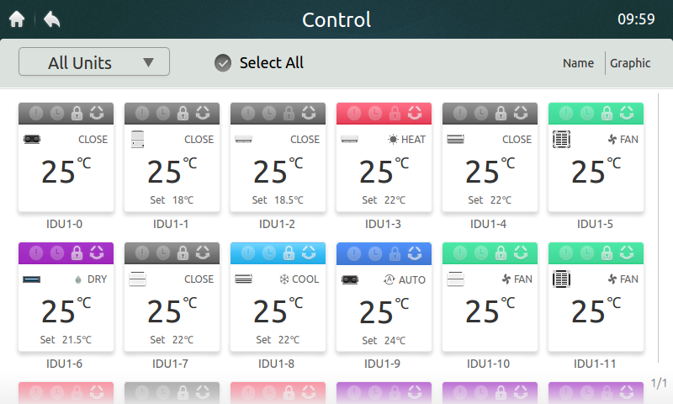Click the dry droplet icon on IDU1-6
The height and width of the screenshot is (404, 673).
[x=78, y=280]
